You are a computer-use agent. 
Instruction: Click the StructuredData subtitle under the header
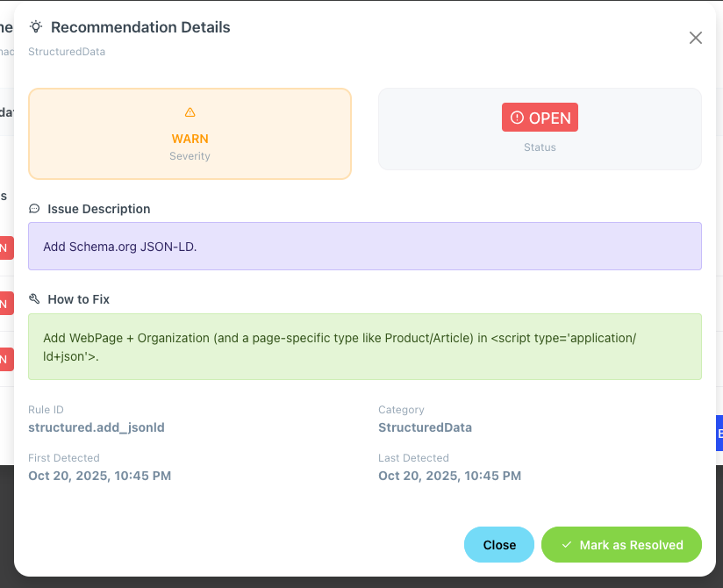pos(67,52)
